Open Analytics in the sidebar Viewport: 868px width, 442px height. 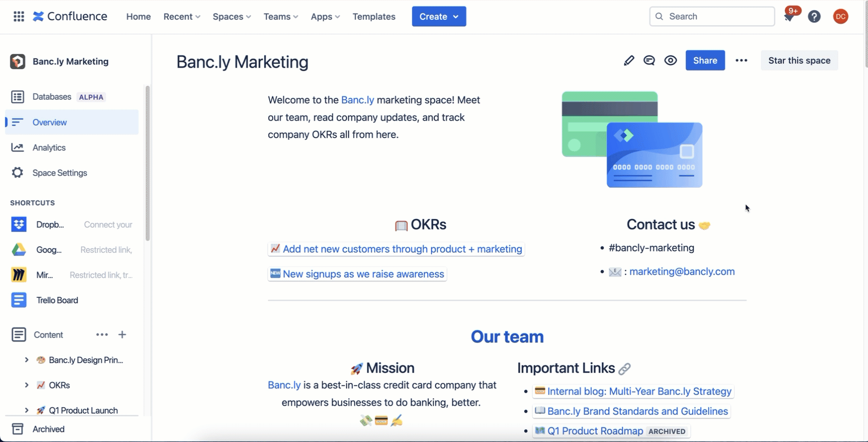pyautogui.click(x=72, y=147)
